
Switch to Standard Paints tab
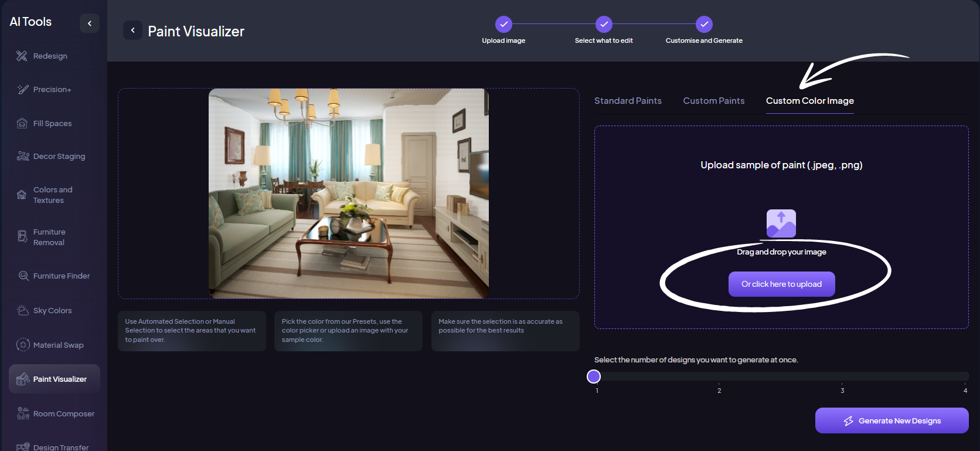tap(628, 101)
